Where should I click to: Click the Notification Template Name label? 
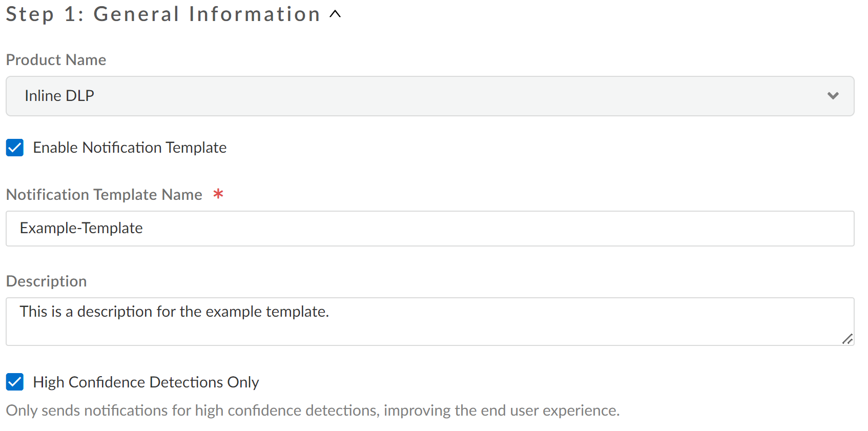[104, 195]
